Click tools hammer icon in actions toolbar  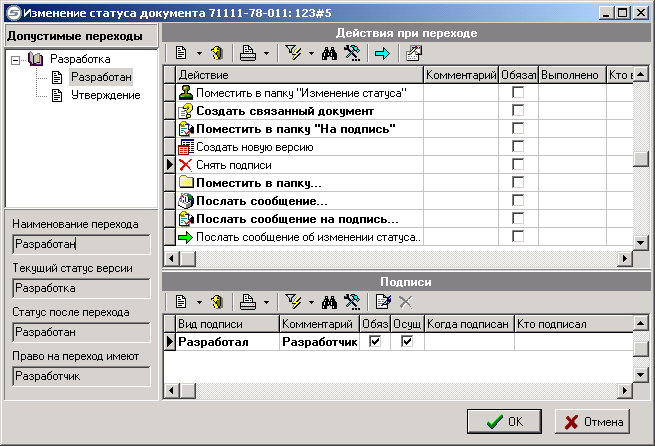coord(351,52)
